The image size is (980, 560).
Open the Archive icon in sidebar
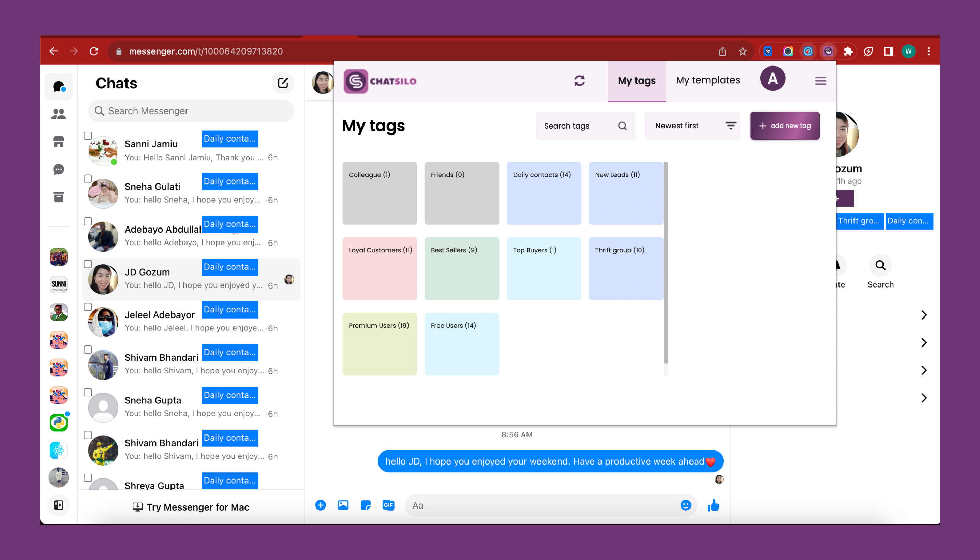point(58,197)
